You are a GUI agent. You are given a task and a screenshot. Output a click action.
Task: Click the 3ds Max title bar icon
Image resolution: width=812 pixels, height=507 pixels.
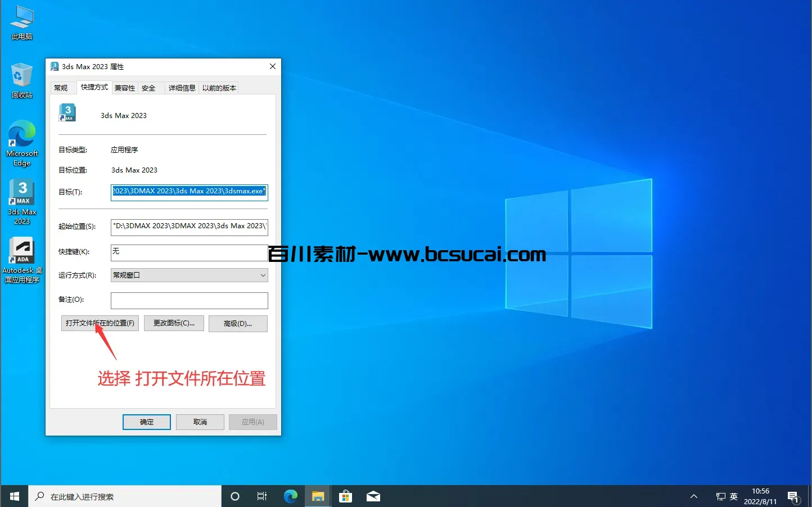point(55,66)
